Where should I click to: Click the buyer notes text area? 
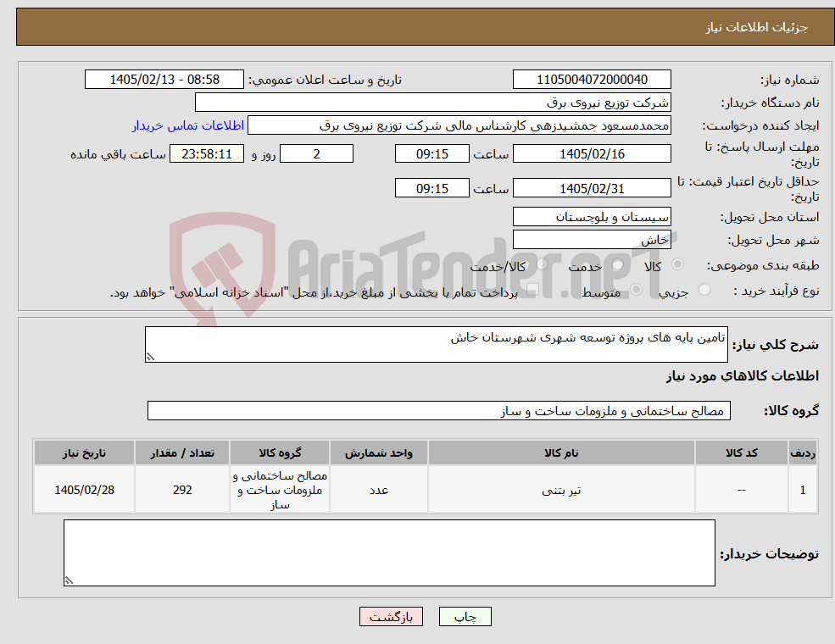389,553
